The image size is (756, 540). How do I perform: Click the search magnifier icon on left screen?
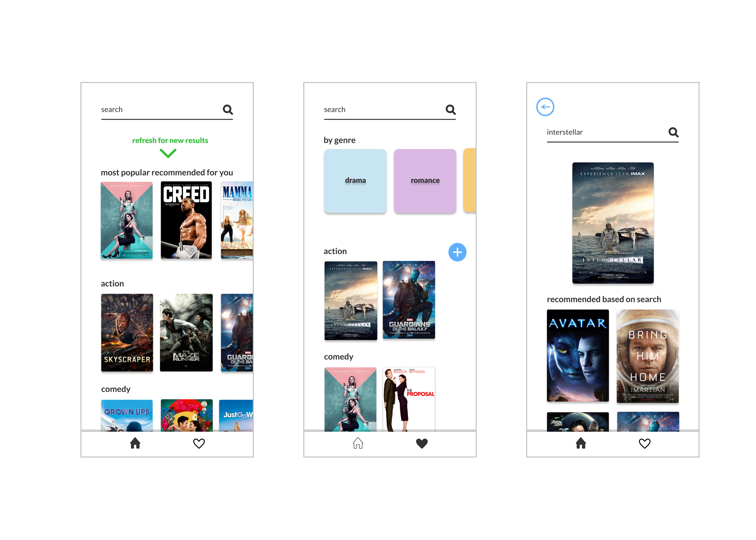point(228,109)
